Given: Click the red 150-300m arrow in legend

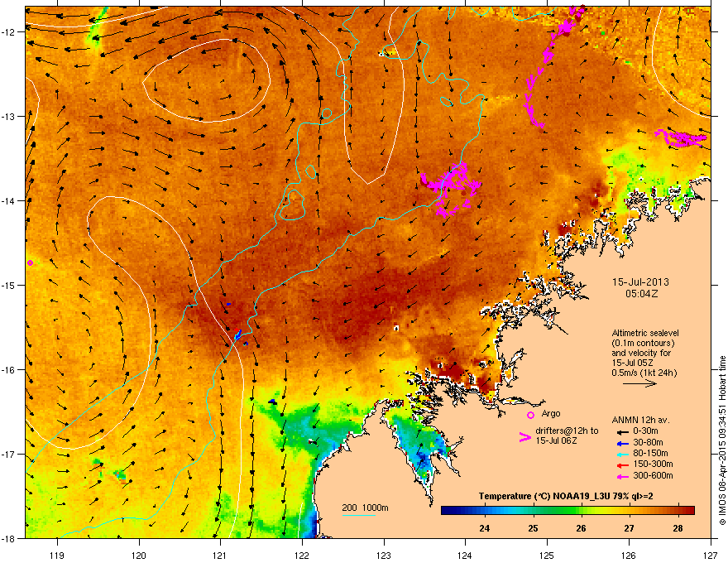Looking at the screenshot, I should coord(621,464).
